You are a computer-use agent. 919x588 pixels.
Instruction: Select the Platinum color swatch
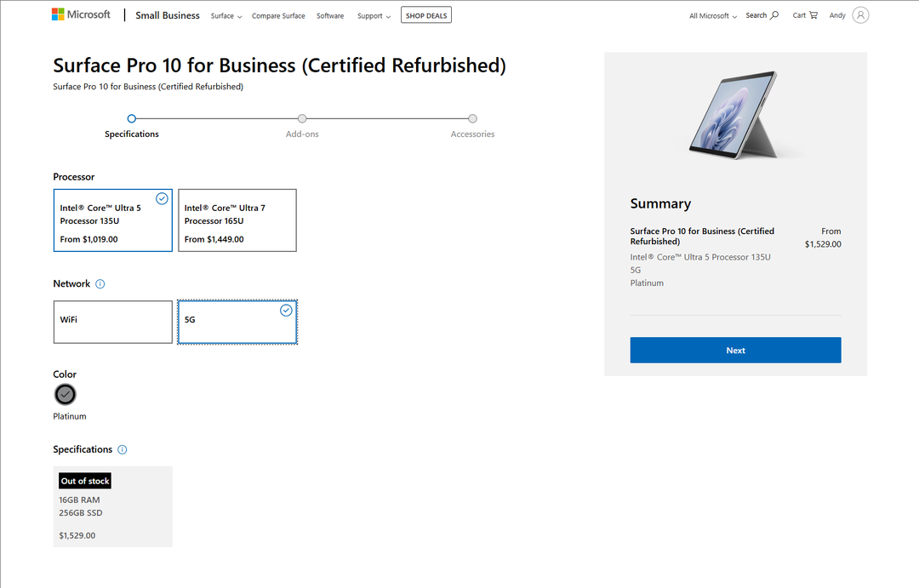tap(66, 394)
